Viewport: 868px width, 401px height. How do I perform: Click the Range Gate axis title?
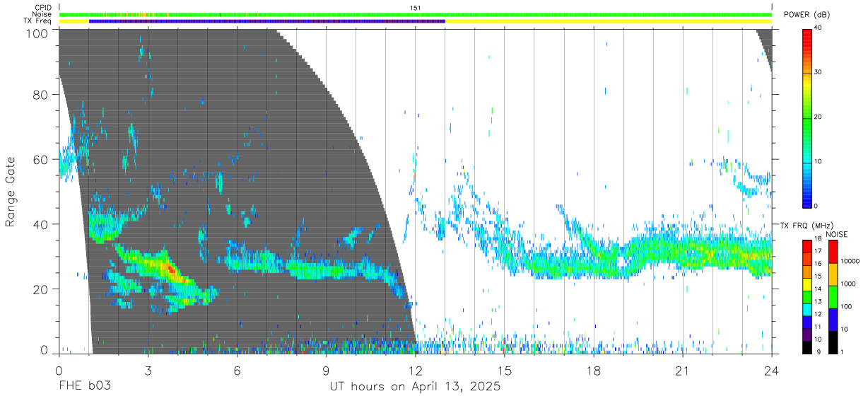tap(11, 192)
